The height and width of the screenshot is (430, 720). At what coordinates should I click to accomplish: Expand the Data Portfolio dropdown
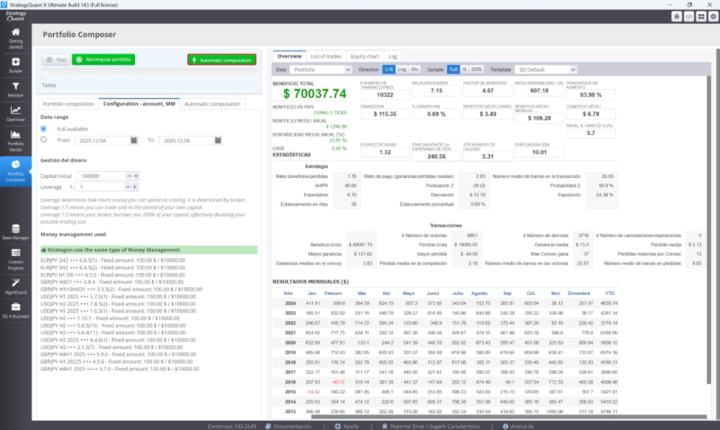[x=320, y=71]
